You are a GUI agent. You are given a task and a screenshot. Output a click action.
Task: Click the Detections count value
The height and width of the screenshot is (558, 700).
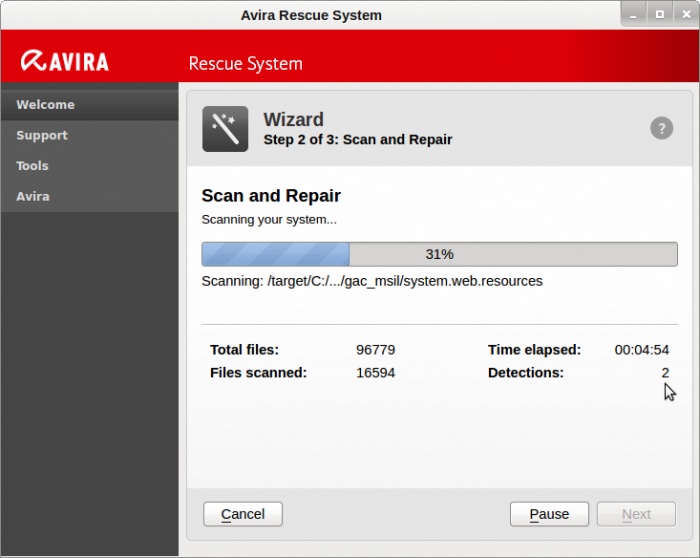tap(665, 373)
